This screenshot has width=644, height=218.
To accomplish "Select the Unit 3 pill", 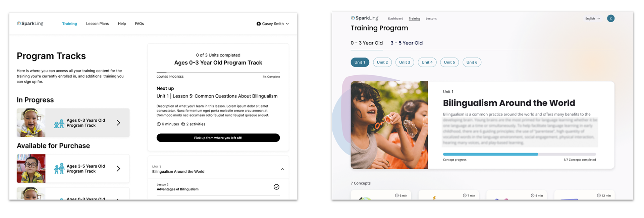I will (x=405, y=62).
